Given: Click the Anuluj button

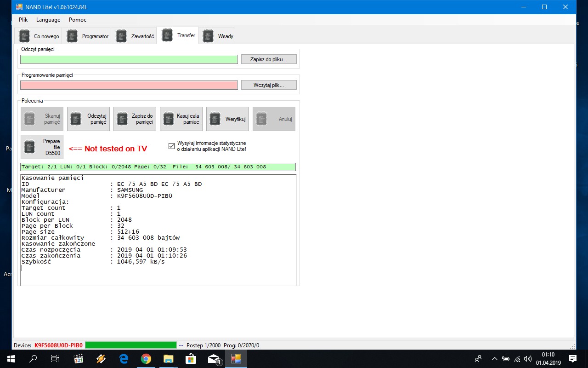Looking at the screenshot, I should pos(274,119).
